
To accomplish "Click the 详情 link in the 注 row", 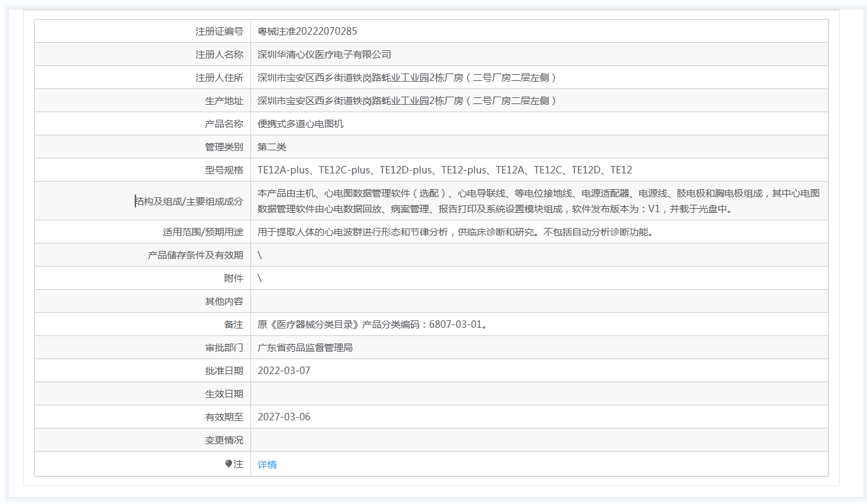I will click(x=267, y=465).
